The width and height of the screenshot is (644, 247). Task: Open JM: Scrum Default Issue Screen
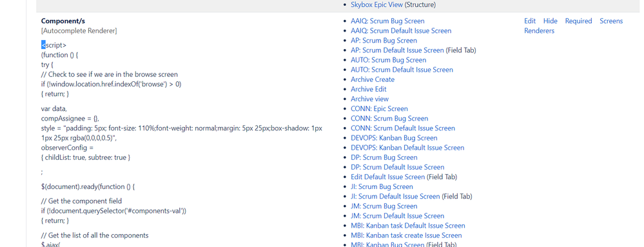coord(397,216)
